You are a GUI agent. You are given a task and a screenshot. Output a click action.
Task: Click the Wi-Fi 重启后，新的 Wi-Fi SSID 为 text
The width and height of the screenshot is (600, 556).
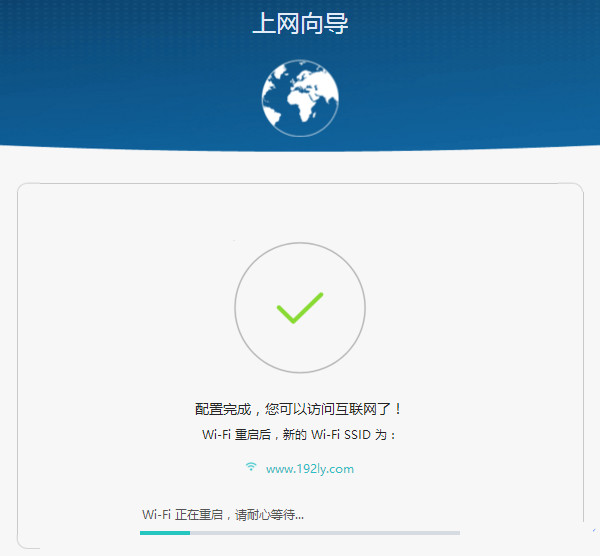pyautogui.click(x=298, y=435)
